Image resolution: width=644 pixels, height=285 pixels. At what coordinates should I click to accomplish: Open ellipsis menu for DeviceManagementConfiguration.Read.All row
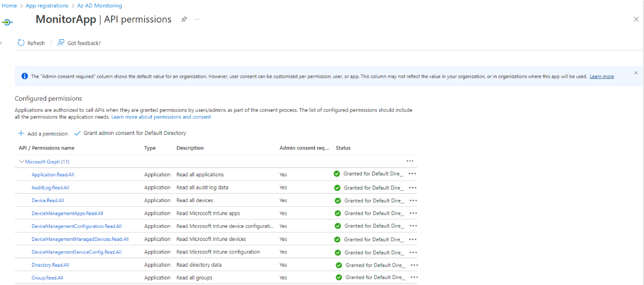tap(413, 226)
